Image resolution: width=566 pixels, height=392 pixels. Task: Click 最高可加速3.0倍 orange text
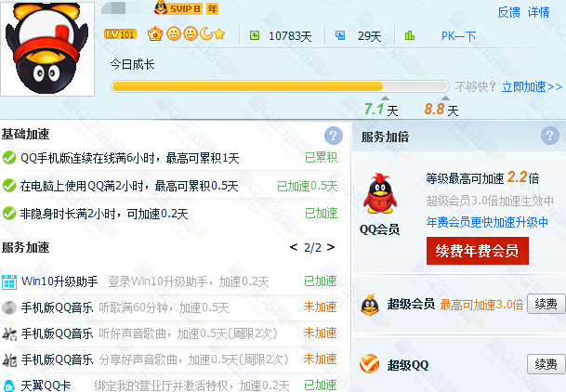tap(482, 305)
